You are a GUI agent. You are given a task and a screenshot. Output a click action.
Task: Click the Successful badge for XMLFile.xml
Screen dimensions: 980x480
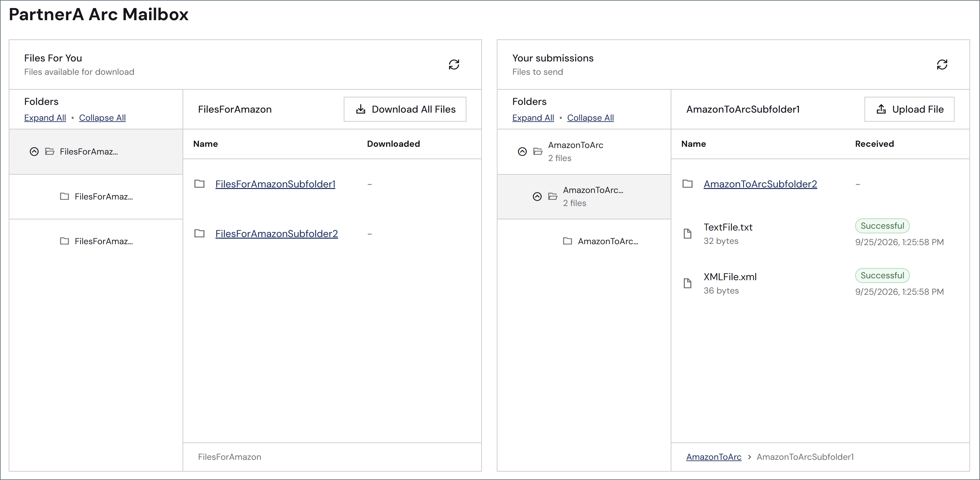click(x=882, y=276)
